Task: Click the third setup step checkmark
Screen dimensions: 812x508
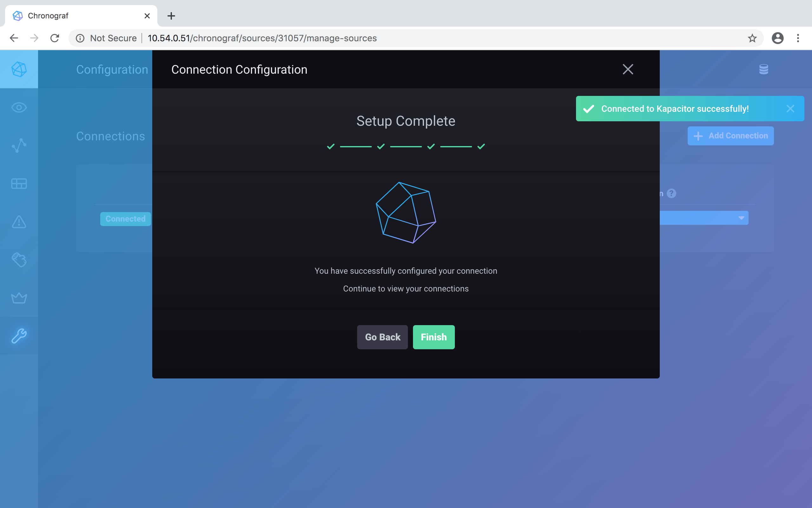Action: pos(431,146)
